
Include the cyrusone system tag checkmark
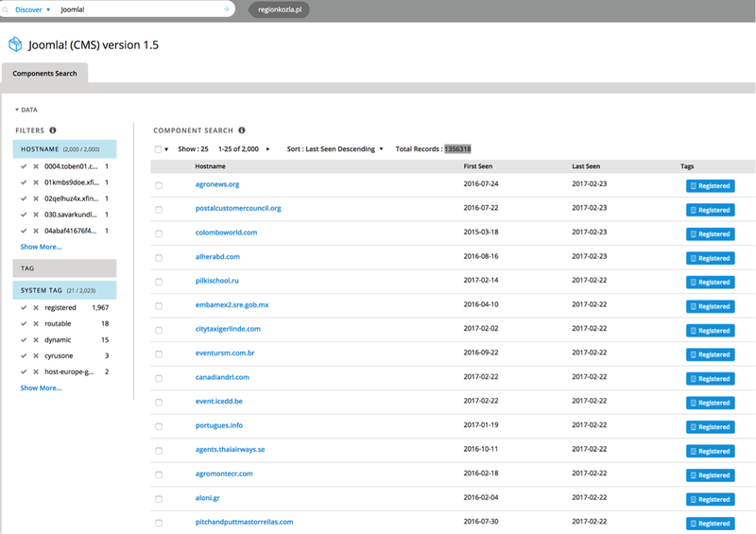(x=24, y=356)
